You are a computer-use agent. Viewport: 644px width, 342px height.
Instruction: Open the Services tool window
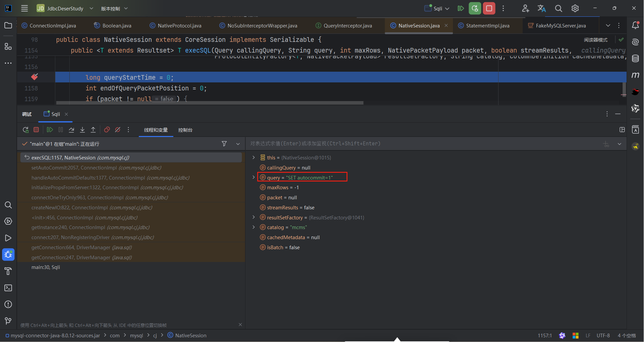tap(8, 221)
